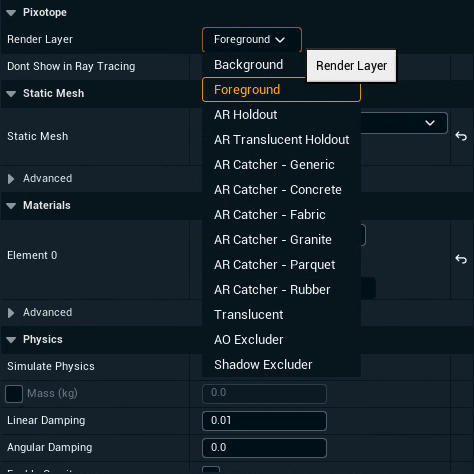Viewport: 474px width, 474px height.
Task: Click the Linear Damping value field
Action: pyautogui.click(x=264, y=421)
